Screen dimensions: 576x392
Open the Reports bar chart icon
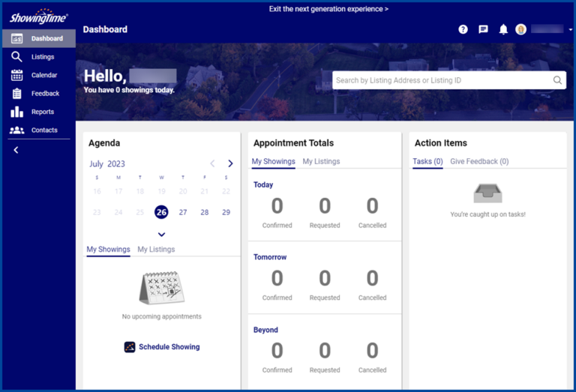(16, 112)
